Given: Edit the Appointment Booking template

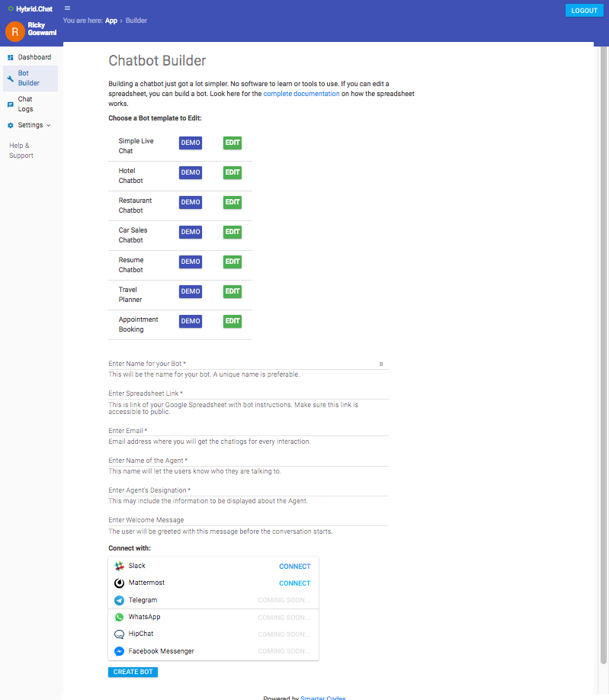Looking at the screenshot, I should tap(232, 322).
